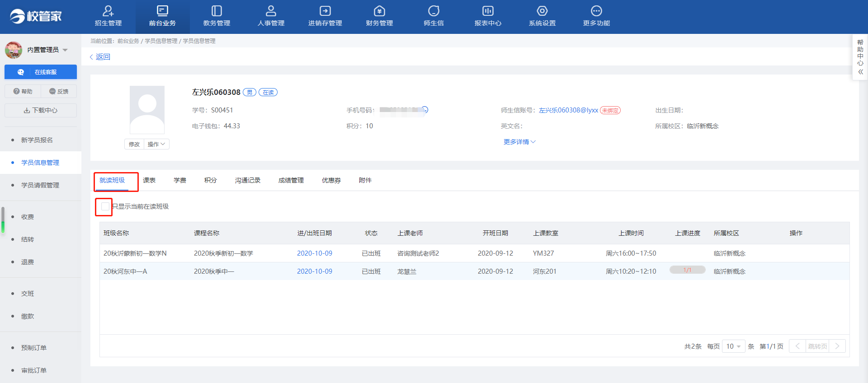The image size is (868, 383).
Task: Switch to the 成绩管理 tab
Action: click(x=291, y=180)
